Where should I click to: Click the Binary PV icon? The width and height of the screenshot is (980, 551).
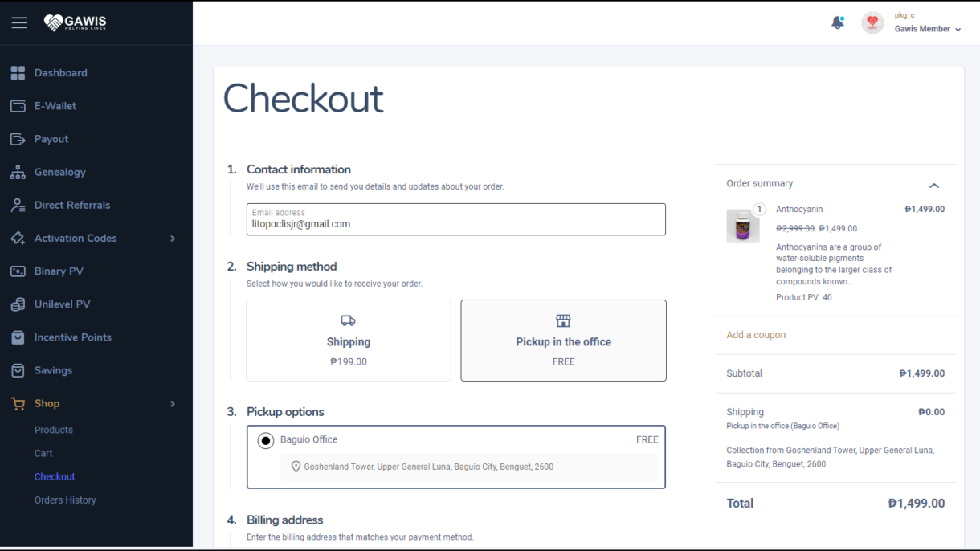pos(18,271)
